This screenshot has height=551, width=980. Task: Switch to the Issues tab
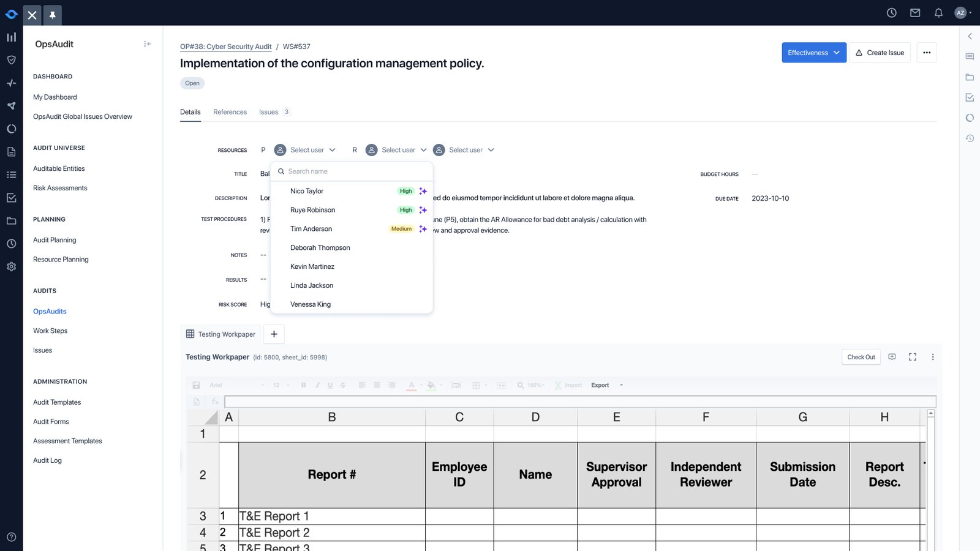pyautogui.click(x=273, y=112)
